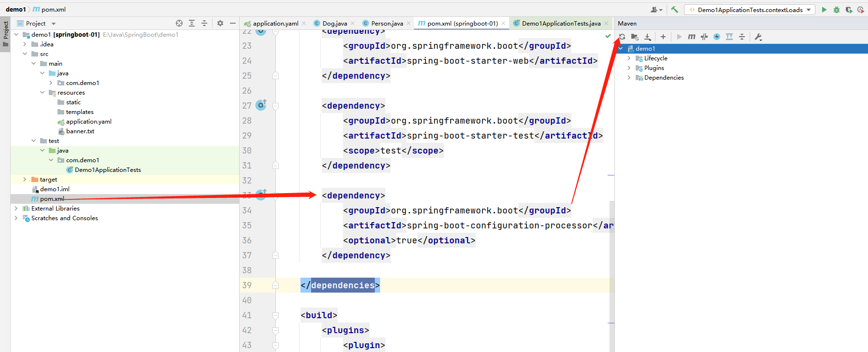The width and height of the screenshot is (868, 352).
Task: Collapse resources folder chevron
Action: [43, 93]
